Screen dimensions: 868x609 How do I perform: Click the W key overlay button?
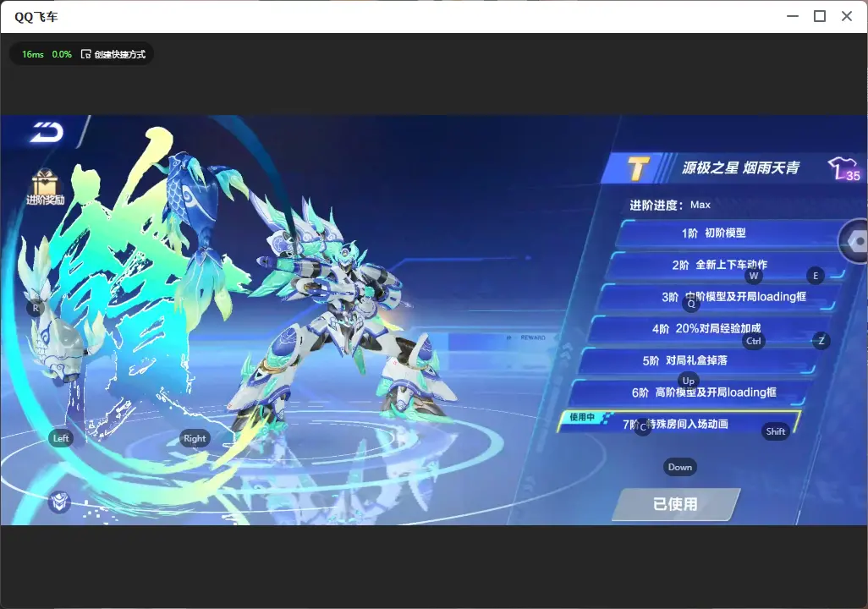point(754,276)
